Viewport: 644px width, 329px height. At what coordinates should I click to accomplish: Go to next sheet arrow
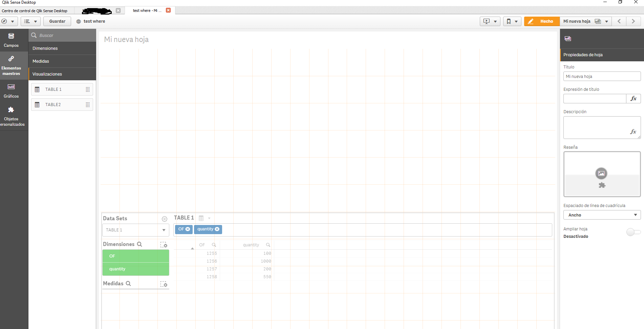[633, 21]
